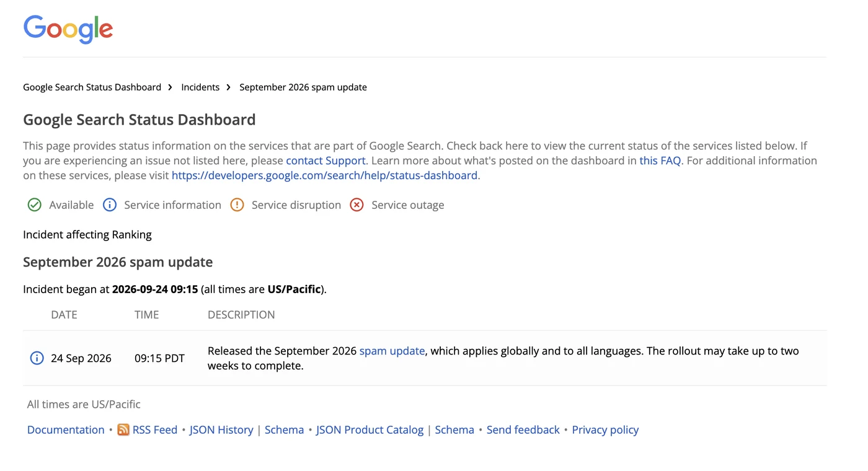Click the Available legend label
868x471 pixels.
tap(71, 205)
